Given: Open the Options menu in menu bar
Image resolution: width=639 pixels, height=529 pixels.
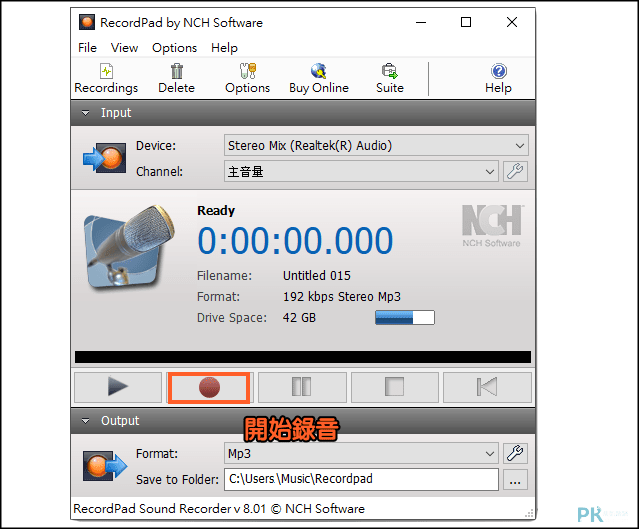Looking at the screenshot, I should [x=174, y=48].
